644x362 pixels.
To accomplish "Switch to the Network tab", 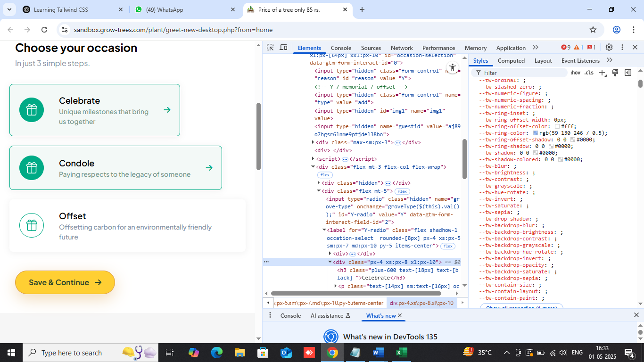I will pyautogui.click(x=402, y=48).
